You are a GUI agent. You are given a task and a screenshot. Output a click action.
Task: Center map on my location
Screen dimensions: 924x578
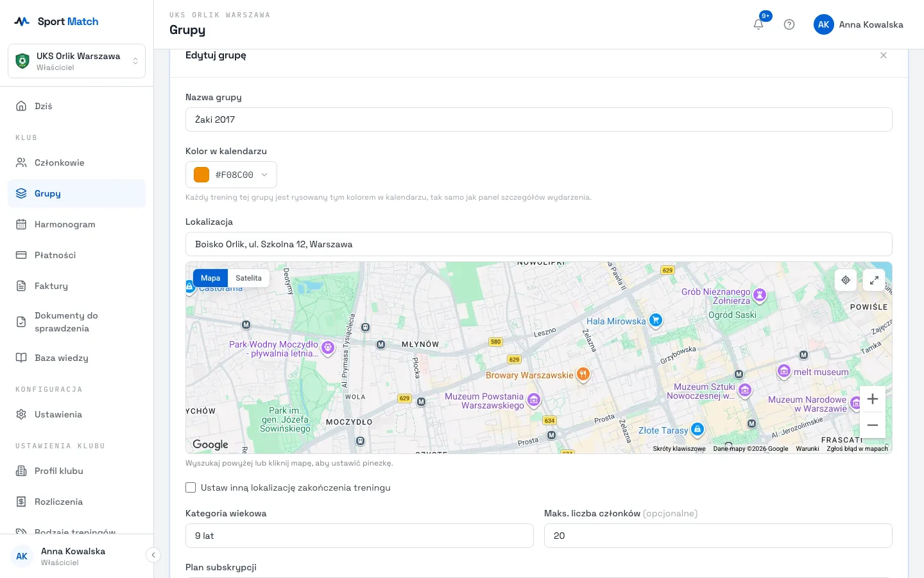pos(846,280)
